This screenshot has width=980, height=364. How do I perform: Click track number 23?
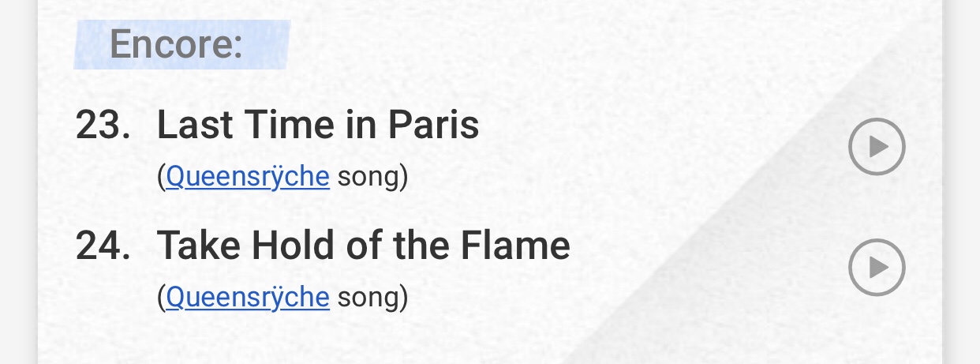point(103,126)
